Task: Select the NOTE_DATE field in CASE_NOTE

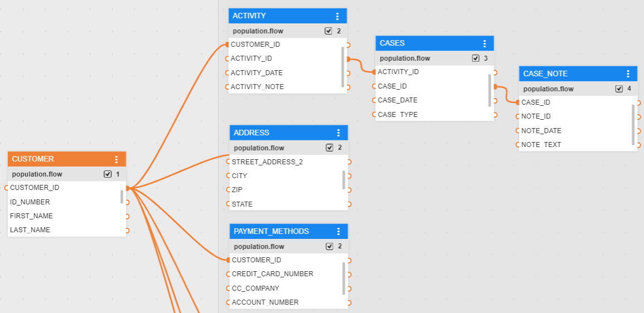Action: [541, 131]
